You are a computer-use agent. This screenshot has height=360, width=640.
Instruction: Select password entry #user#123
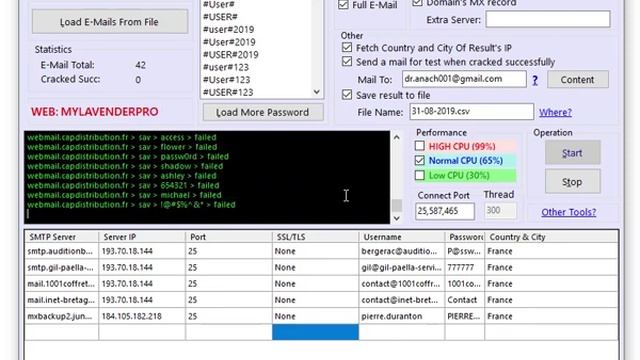coord(226,67)
